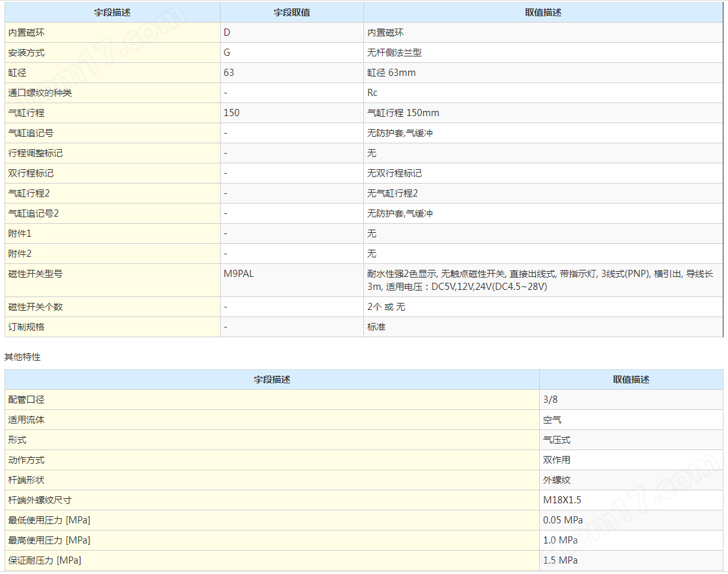Select the value '150' cell

(291, 113)
